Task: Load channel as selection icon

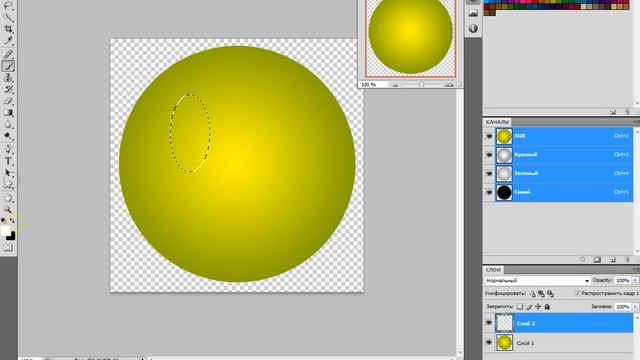Action: coord(582,260)
